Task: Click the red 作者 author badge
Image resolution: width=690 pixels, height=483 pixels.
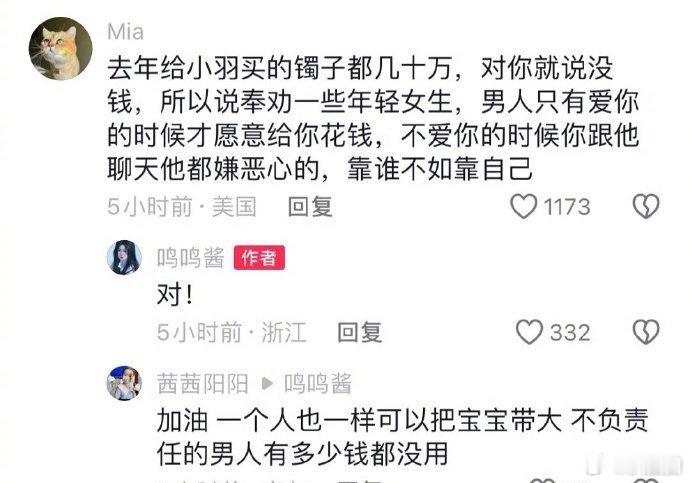Action: point(259,258)
